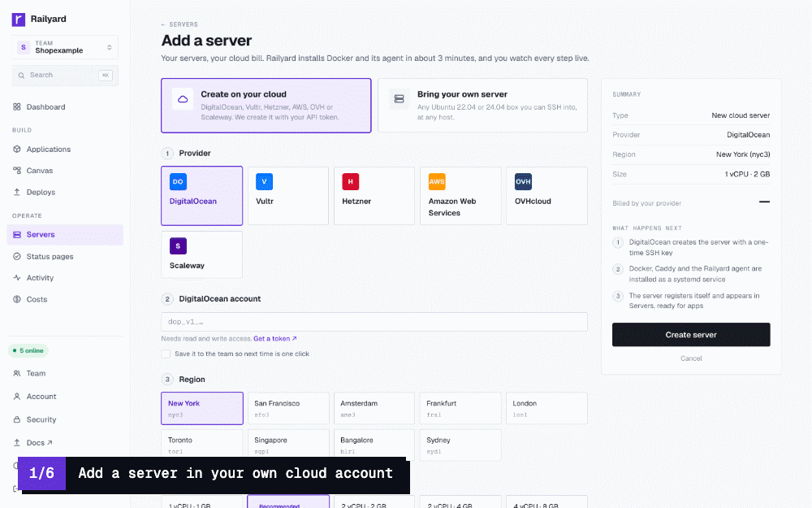Viewport: 812px width, 508px height.
Task: Click the sidebar Search field
Action: click(65, 75)
